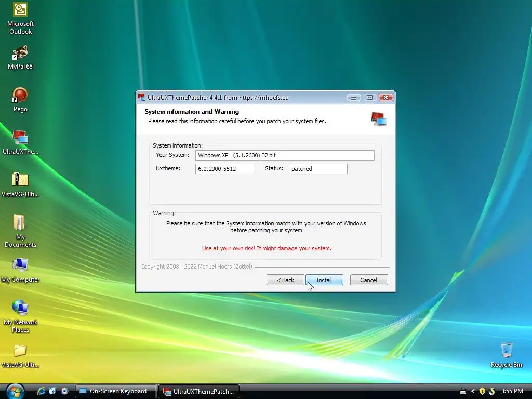The height and width of the screenshot is (399, 532).
Task: Click the Status field showing patched
Action: (318, 169)
